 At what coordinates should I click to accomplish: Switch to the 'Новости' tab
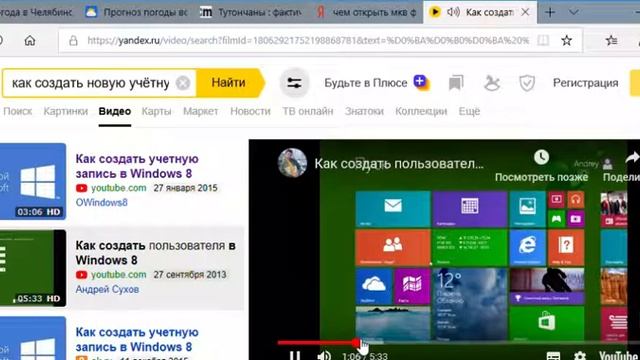point(250,111)
